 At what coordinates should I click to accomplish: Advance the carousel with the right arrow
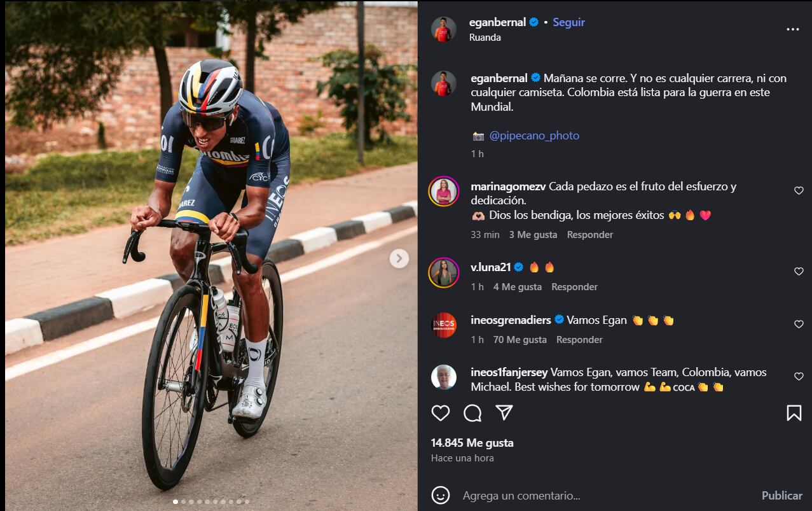[x=399, y=258]
